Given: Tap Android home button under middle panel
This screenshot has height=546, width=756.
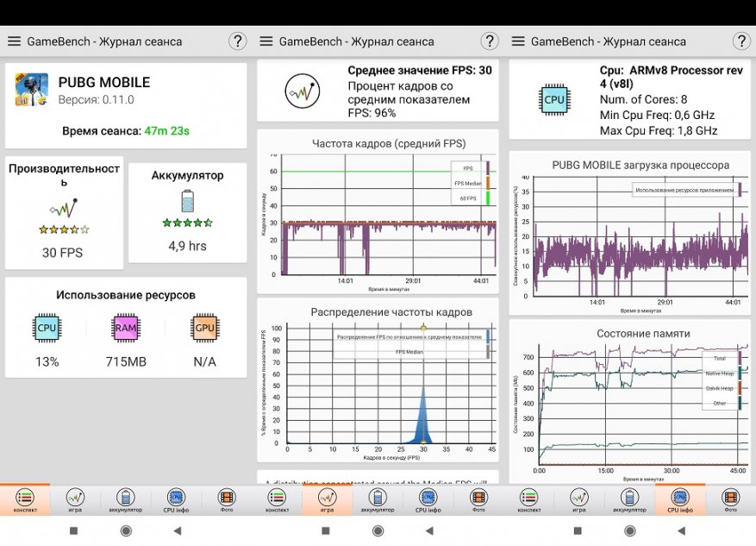Looking at the screenshot, I should click(x=378, y=530).
